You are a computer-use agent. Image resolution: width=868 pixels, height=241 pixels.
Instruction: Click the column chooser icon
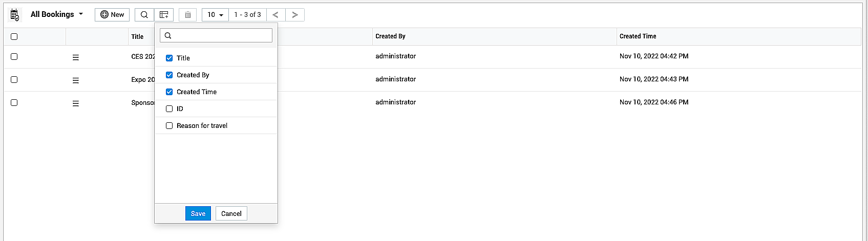(164, 15)
